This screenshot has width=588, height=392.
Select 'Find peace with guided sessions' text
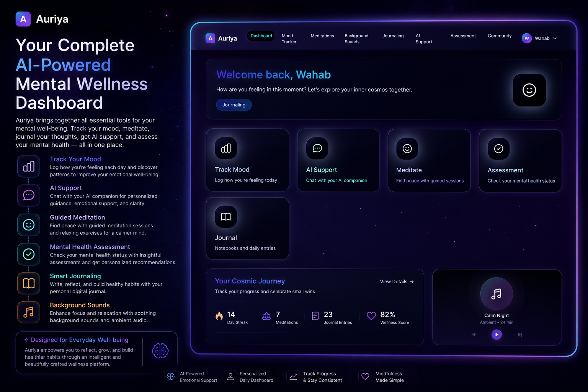tap(430, 181)
